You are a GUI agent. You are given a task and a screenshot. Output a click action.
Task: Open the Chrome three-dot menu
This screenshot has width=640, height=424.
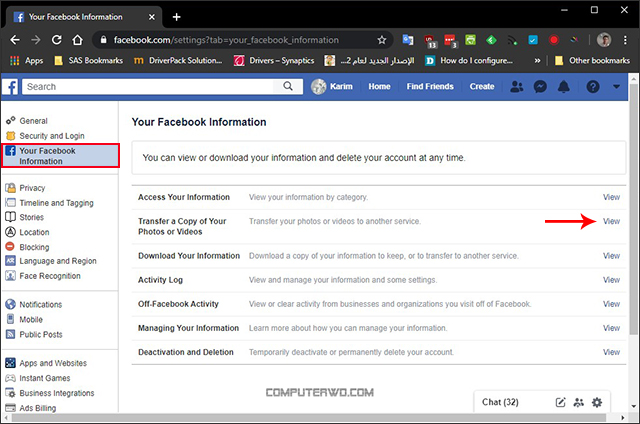pyautogui.click(x=625, y=40)
